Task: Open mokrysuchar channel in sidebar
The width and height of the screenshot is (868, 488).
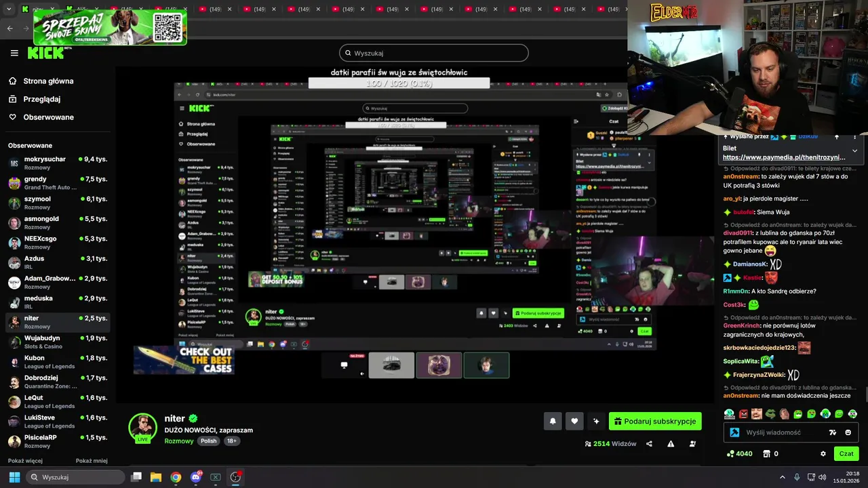Action: pos(57,163)
